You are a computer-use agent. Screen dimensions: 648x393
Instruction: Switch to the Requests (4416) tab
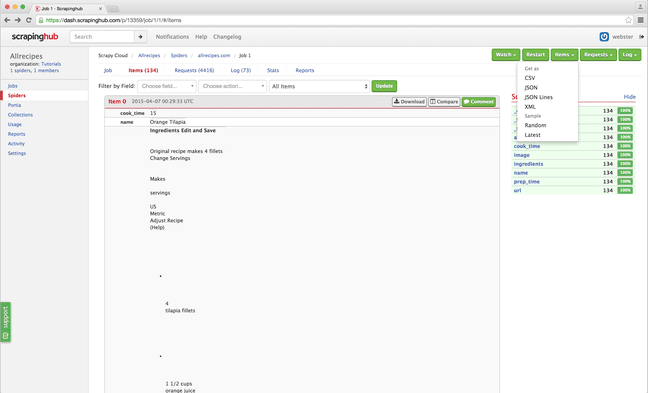coord(194,70)
